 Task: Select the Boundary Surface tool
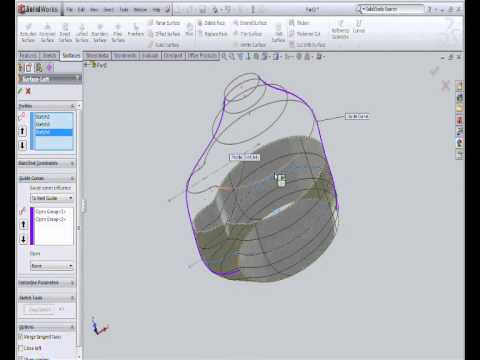click(100, 33)
